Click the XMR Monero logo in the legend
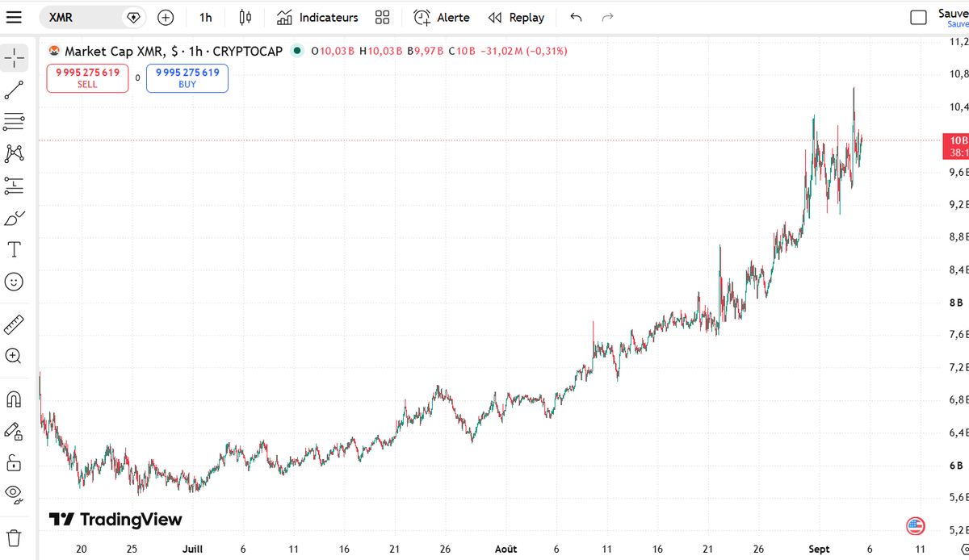This screenshot has width=969, height=560. (x=55, y=51)
